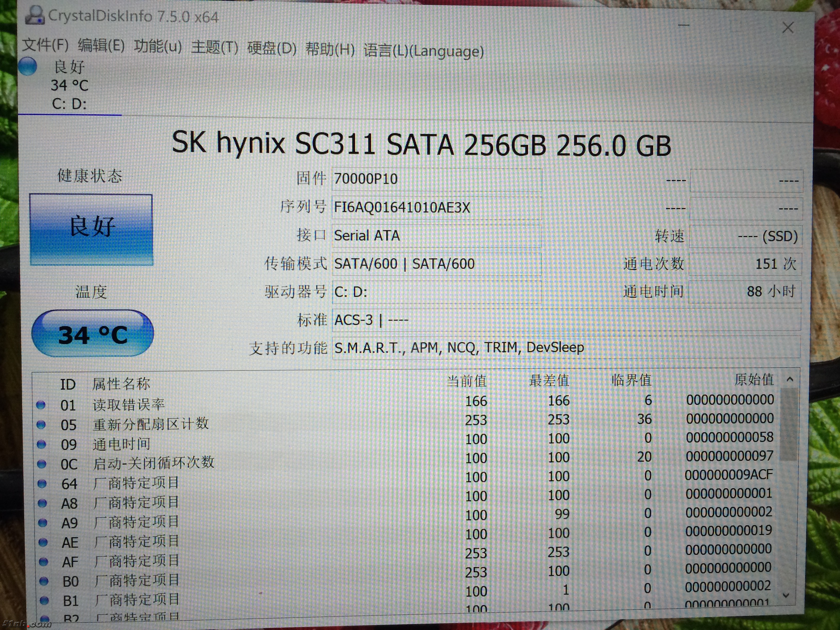Click the 良好 health status button
Screen dimensions: 840x630
(x=91, y=229)
